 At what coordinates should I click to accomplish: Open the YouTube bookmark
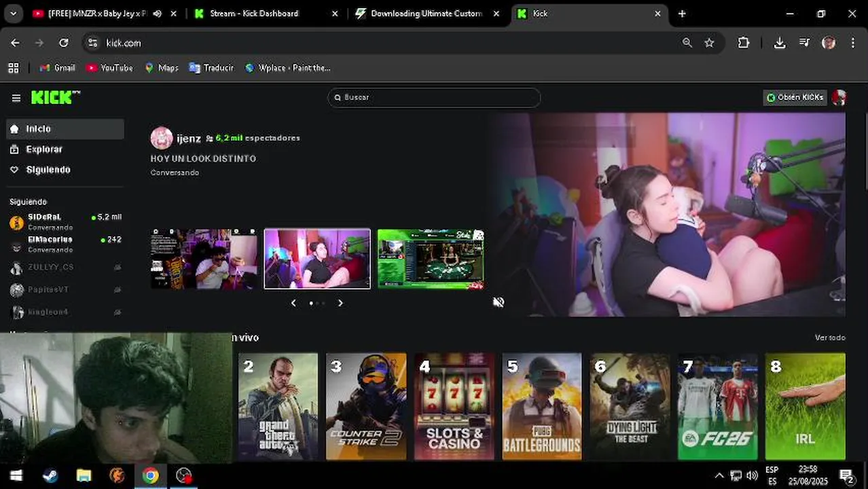tap(109, 68)
